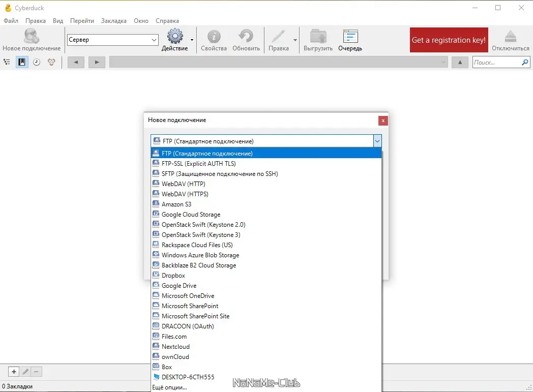Expand the Действие dropdown arrow
This screenshot has width=533, height=392.
pos(192,40)
